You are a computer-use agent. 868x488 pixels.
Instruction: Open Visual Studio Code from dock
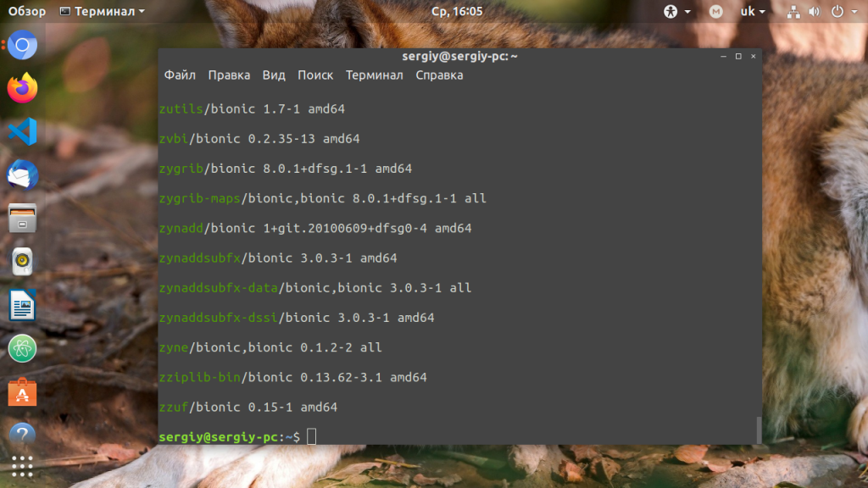pyautogui.click(x=23, y=132)
